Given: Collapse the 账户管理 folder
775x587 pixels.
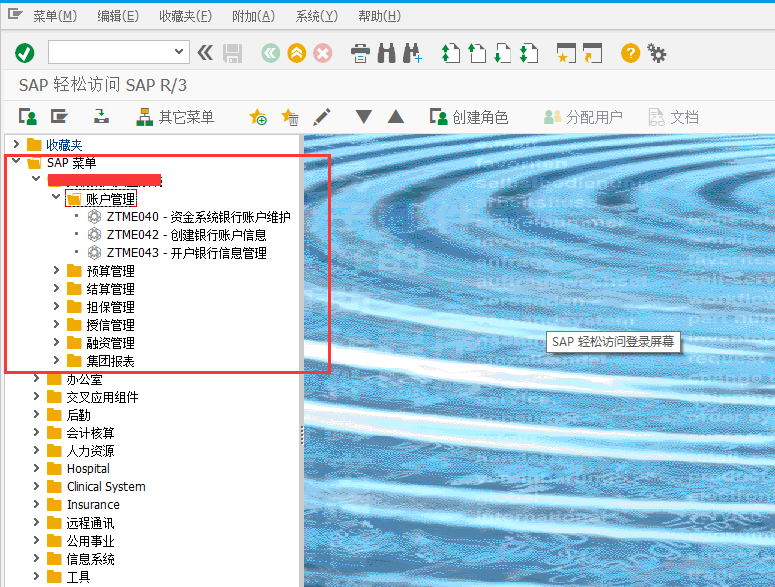Looking at the screenshot, I should [56, 197].
